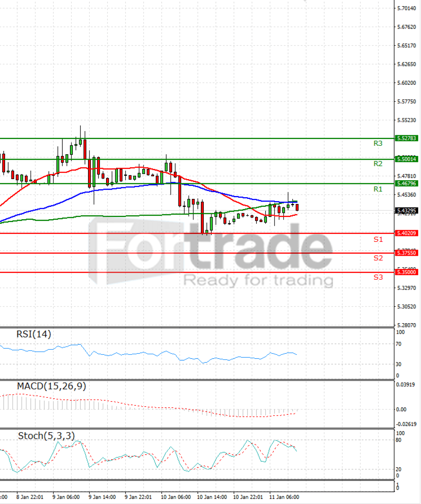Click the 5.65170 price axis value
This screenshot has width=421, height=504.
point(407,46)
